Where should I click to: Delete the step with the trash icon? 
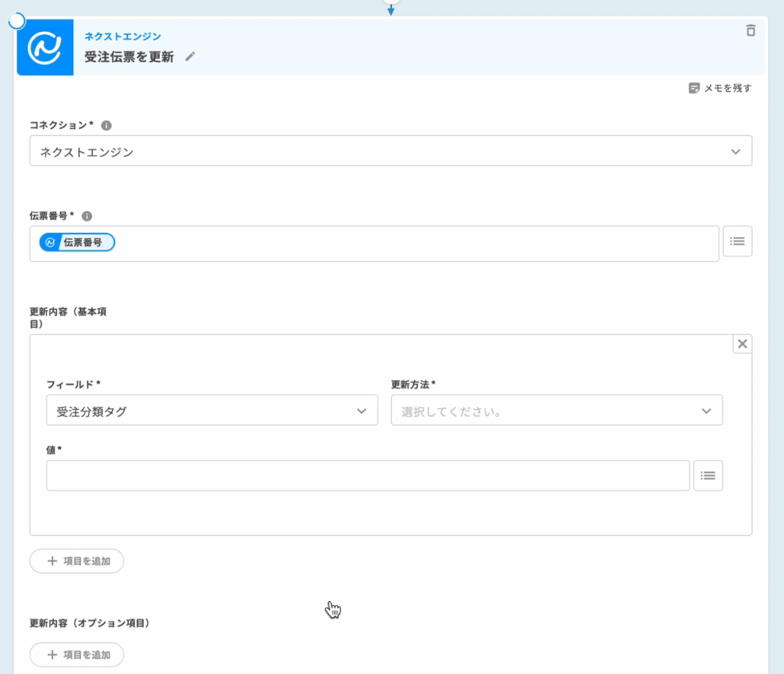[750, 31]
